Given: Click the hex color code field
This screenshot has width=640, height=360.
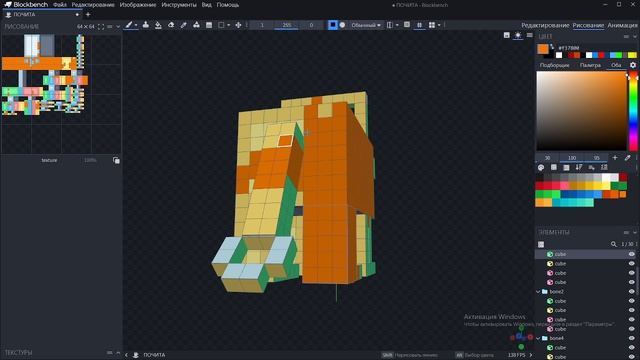Looking at the screenshot, I should tap(569, 48).
